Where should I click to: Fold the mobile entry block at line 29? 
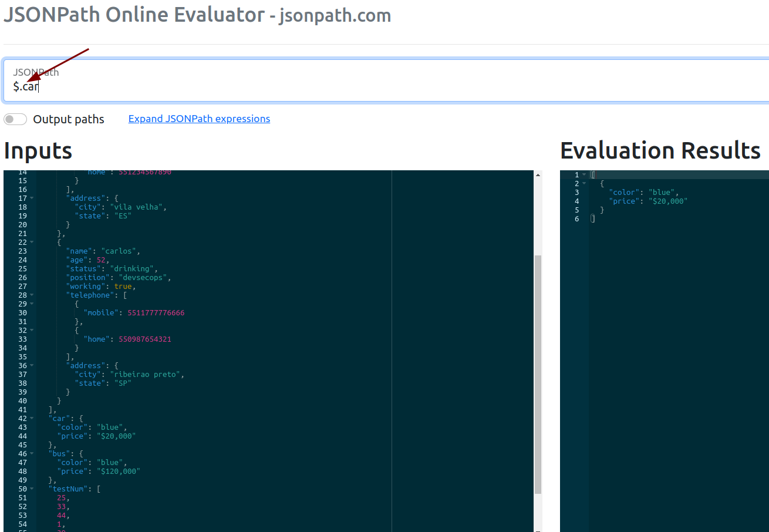pyautogui.click(x=32, y=304)
